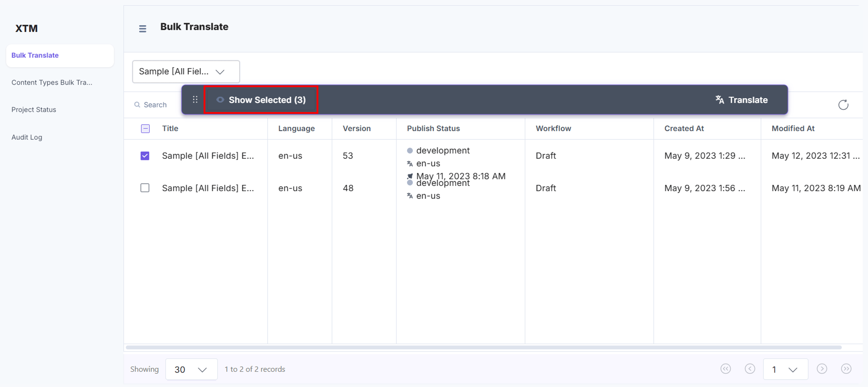The height and width of the screenshot is (387, 868).
Task: Go to the first page arrow
Action: [x=725, y=369]
